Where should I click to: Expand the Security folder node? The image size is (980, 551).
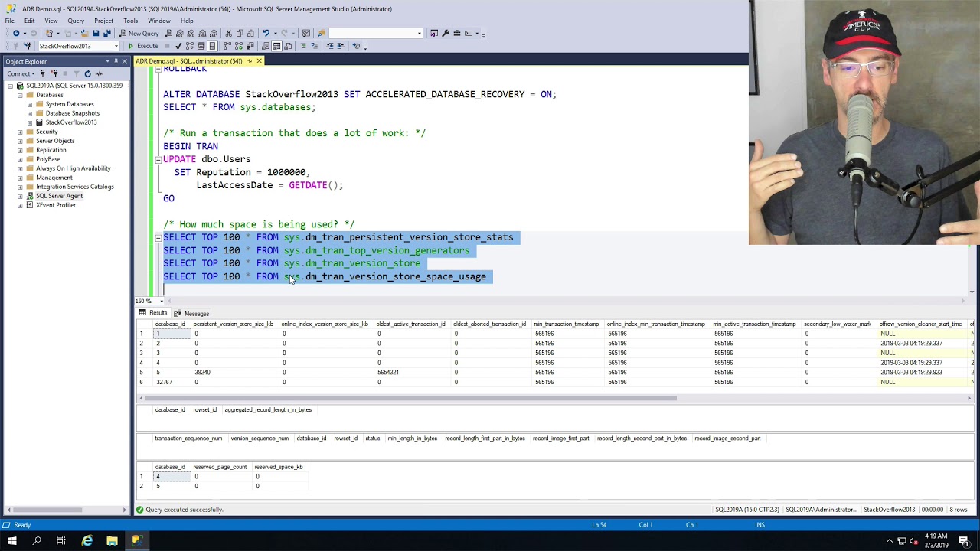pyautogui.click(x=20, y=132)
